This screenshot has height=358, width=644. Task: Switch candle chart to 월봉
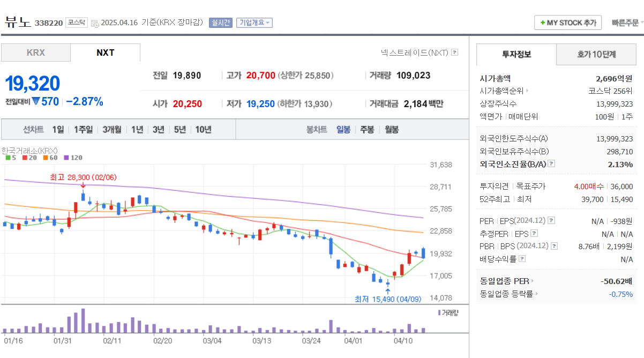(392, 129)
